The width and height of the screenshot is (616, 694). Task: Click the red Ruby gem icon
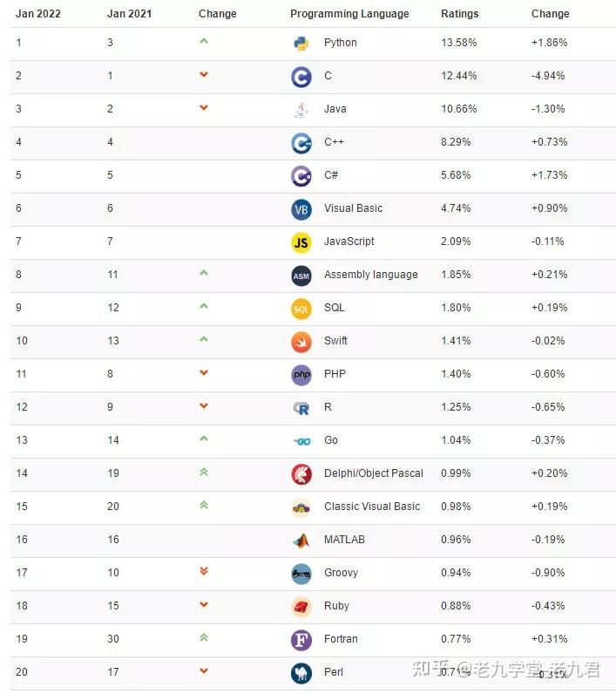[301, 607]
